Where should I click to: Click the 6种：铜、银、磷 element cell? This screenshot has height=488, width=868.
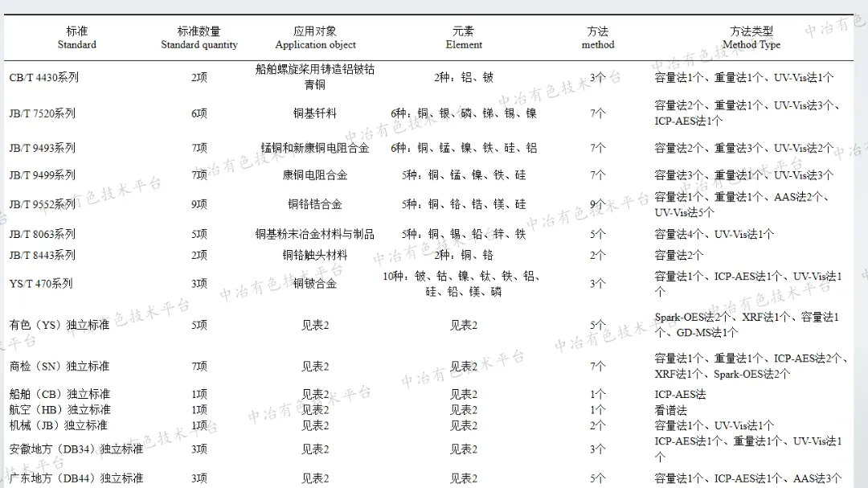click(464, 113)
